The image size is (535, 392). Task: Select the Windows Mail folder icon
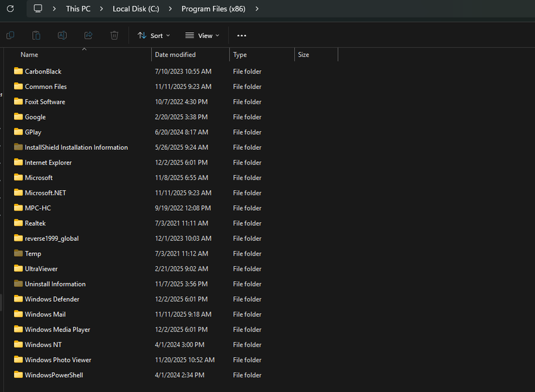click(19, 314)
